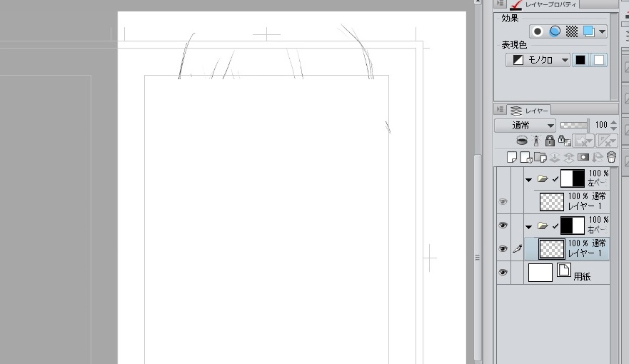This screenshot has height=364, width=629.
Task: Click the canvas scrollbar up arrow
Action: click(478, 2)
